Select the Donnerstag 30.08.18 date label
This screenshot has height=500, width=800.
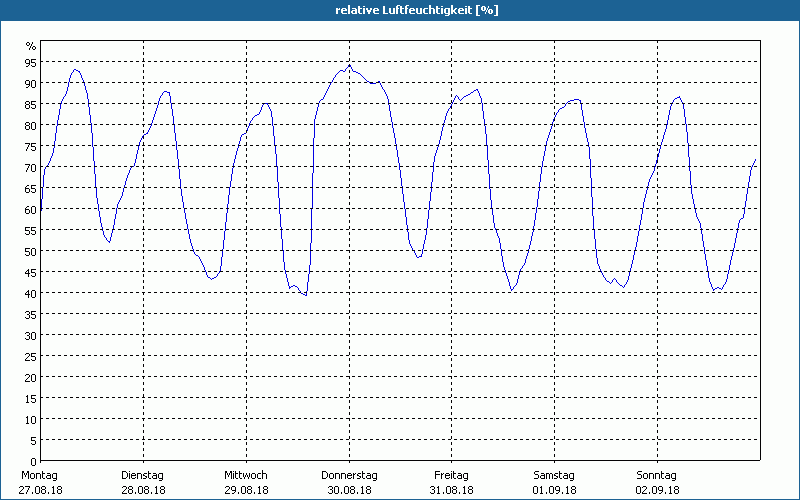coord(349,482)
